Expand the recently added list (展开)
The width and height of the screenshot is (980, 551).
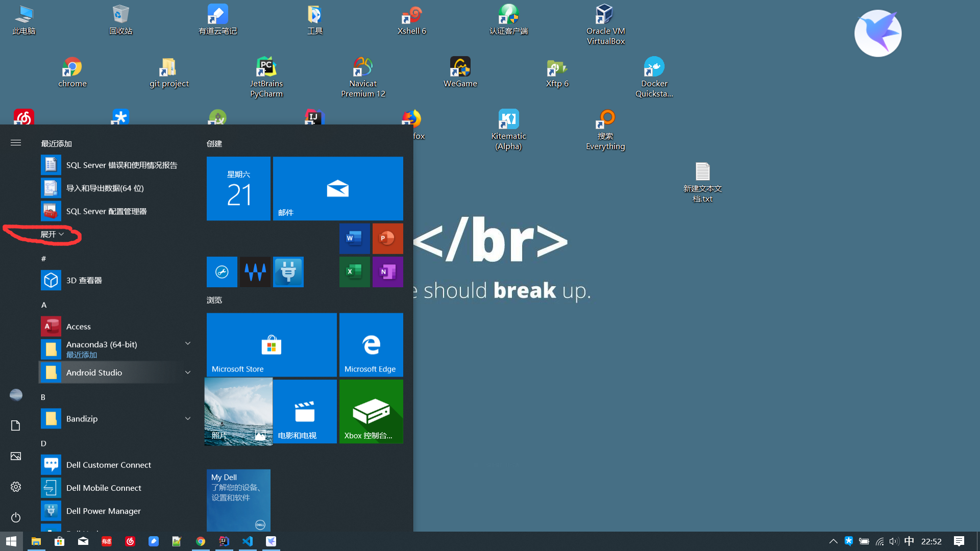(52, 234)
